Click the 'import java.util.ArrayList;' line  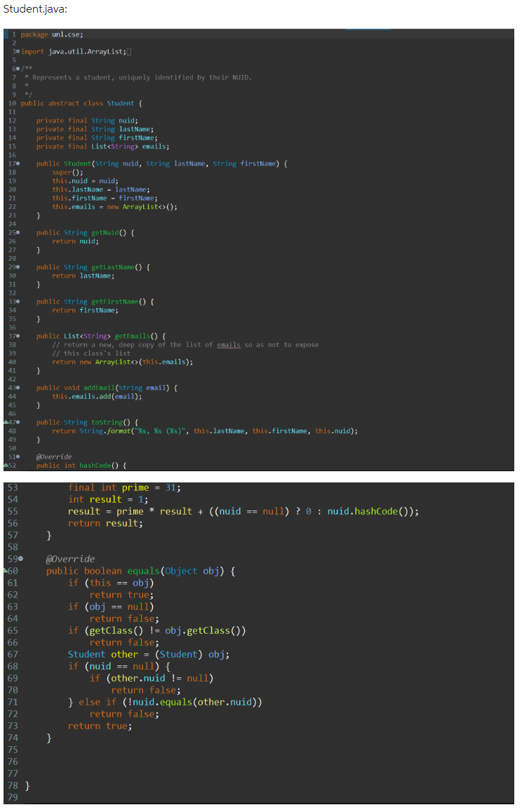(x=74, y=52)
